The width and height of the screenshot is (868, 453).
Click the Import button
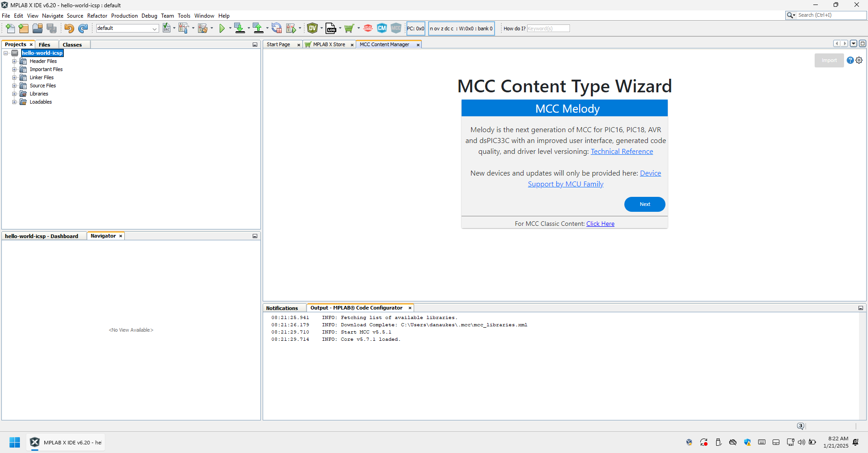(829, 60)
